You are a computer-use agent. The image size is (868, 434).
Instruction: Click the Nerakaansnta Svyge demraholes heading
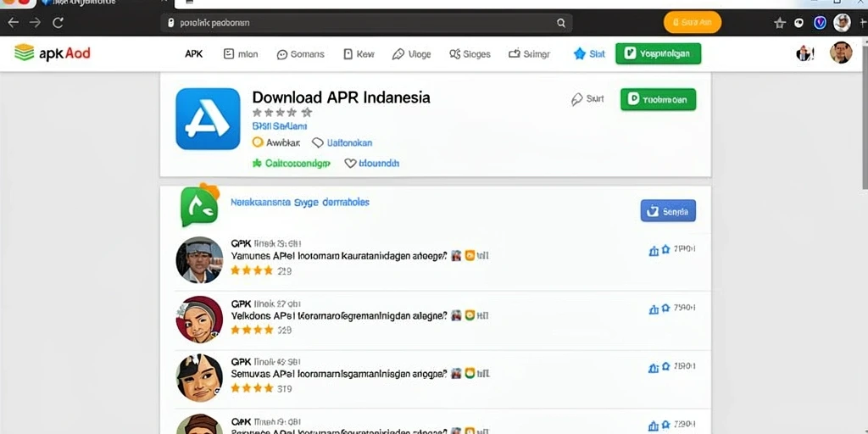point(300,202)
